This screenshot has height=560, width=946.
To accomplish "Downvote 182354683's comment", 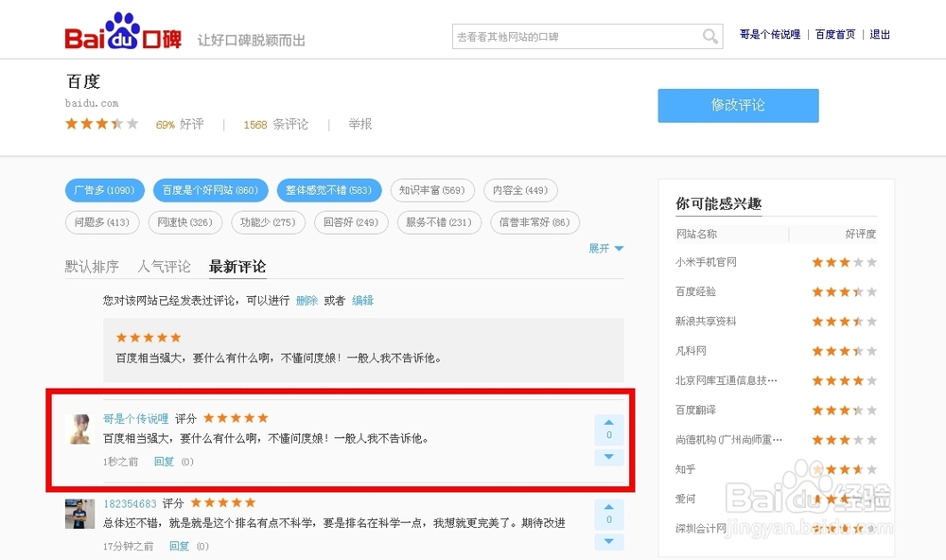I will pyautogui.click(x=608, y=542).
